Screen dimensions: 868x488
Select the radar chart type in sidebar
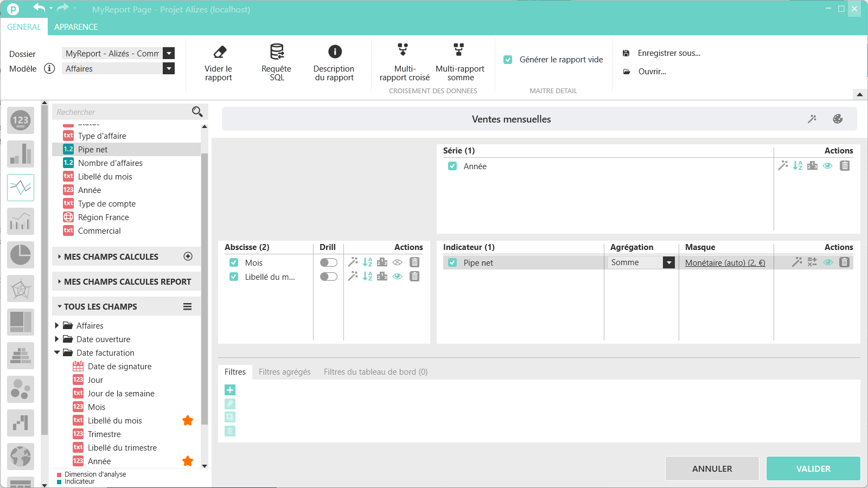tap(21, 288)
